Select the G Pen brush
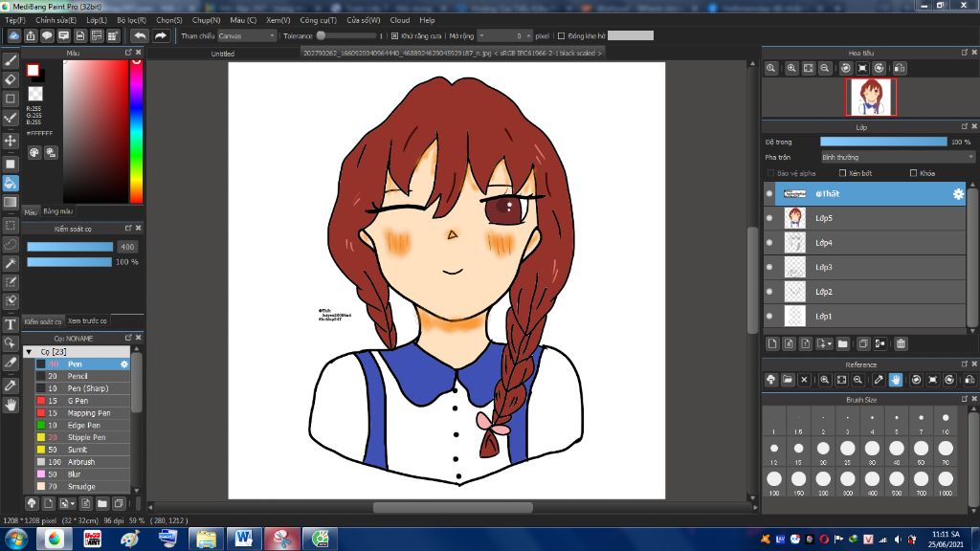The height and width of the screenshot is (551, 980). (82, 401)
